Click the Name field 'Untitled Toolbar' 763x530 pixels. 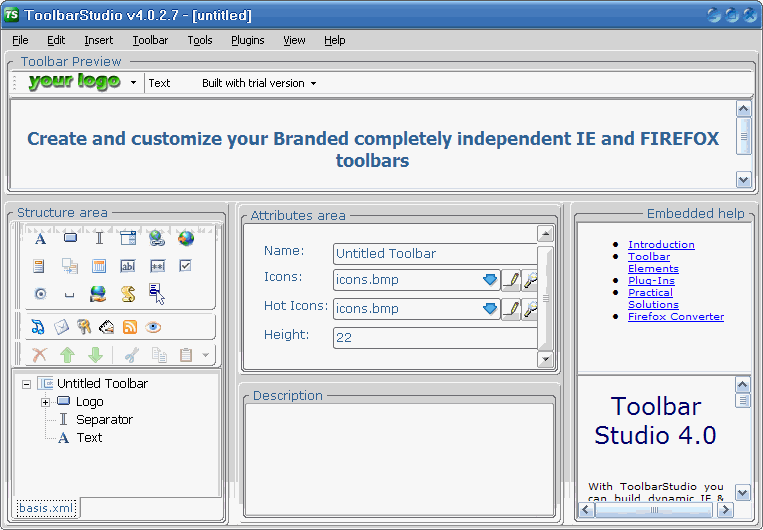(436, 254)
